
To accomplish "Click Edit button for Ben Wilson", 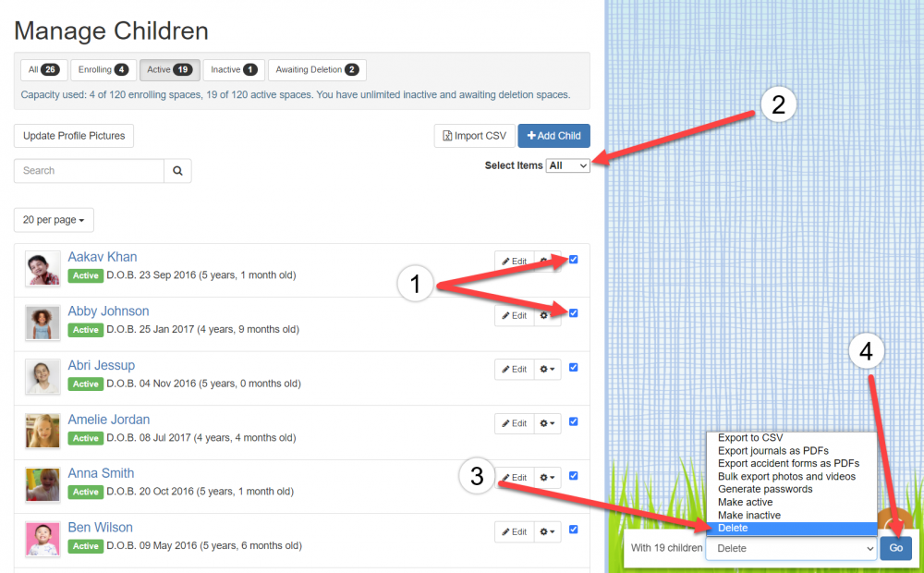I will coord(515,531).
